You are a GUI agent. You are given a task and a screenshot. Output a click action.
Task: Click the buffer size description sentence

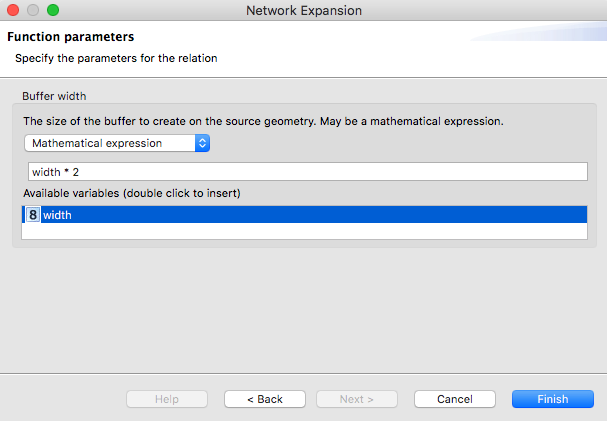263,122
